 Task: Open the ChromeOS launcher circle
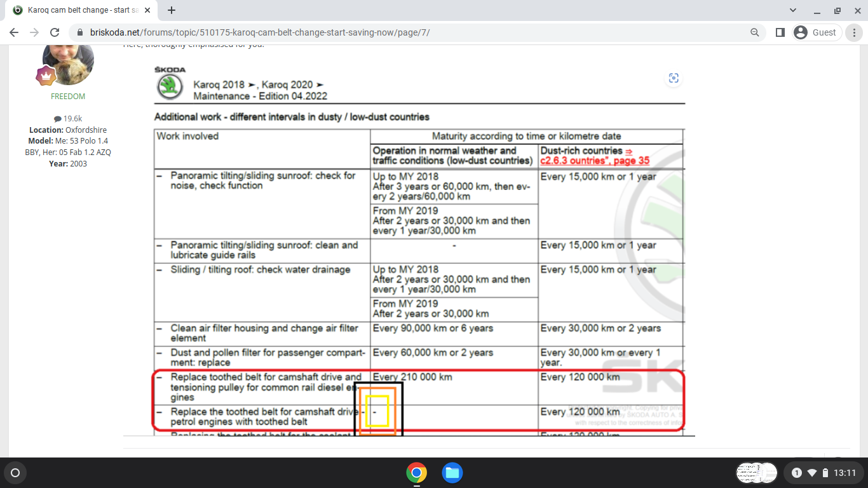15,473
